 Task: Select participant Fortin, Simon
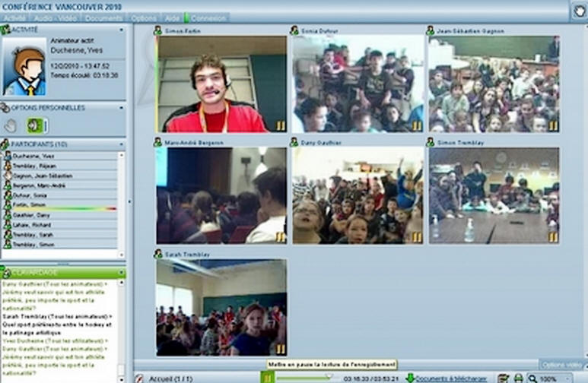(60, 205)
